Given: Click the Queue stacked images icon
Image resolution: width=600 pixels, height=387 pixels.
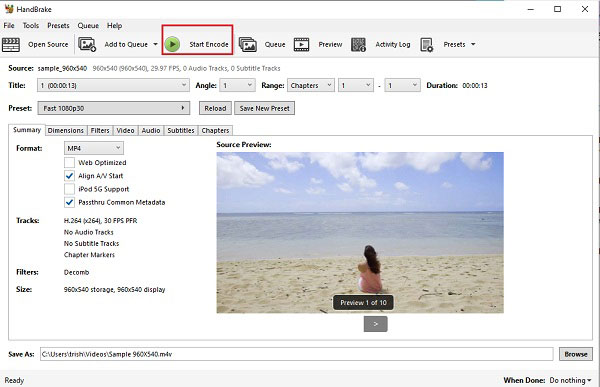Looking at the screenshot, I should (x=248, y=44).
